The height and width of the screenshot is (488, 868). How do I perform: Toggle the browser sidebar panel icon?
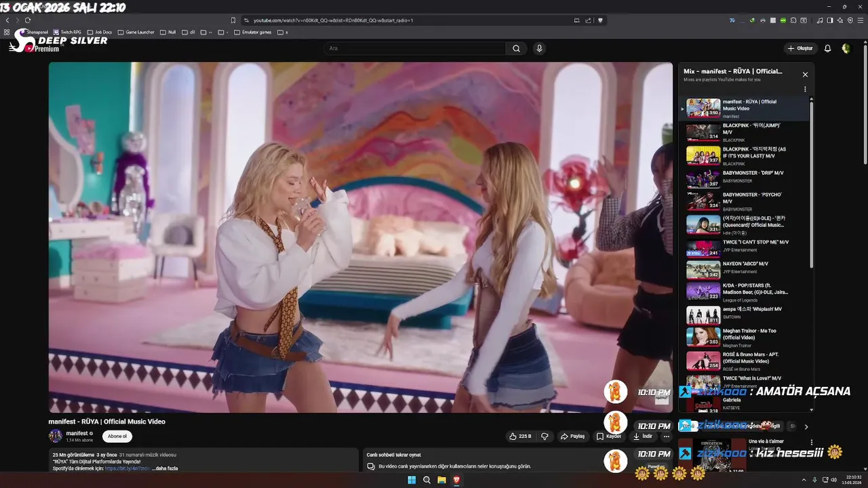click(829, 20)
